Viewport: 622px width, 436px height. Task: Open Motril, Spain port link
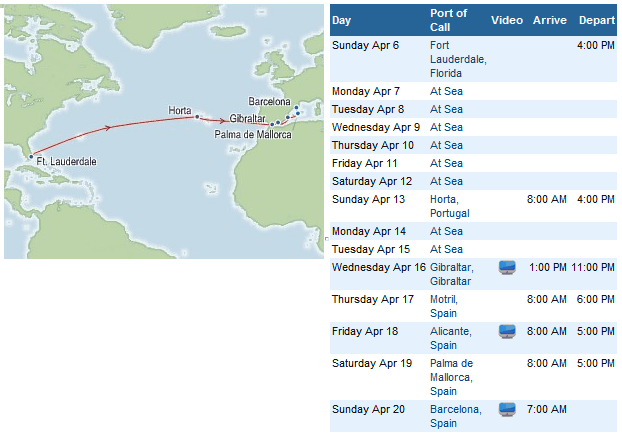(x=445, y=304)
